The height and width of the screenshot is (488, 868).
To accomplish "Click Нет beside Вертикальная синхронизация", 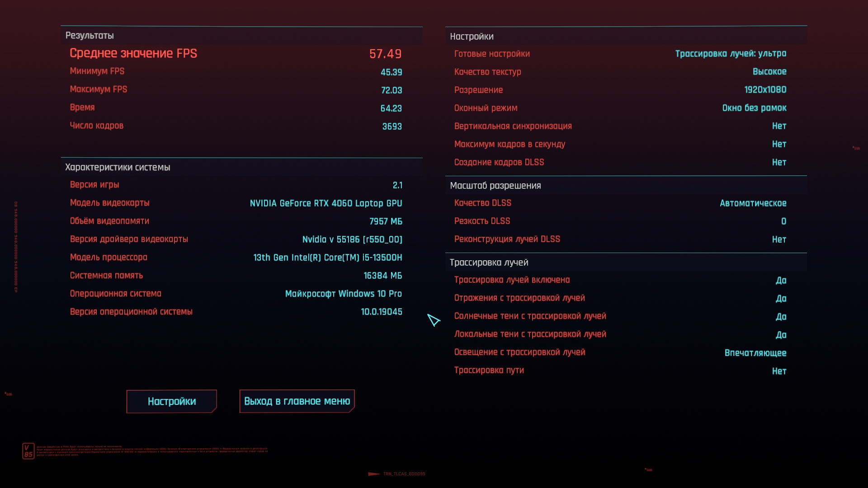I will point(779,126).
